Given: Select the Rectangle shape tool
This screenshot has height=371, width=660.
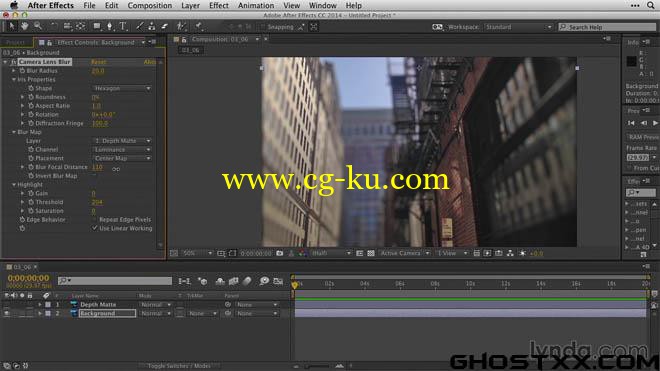Looking at the screenshot, I should click(x=97, y=27).
